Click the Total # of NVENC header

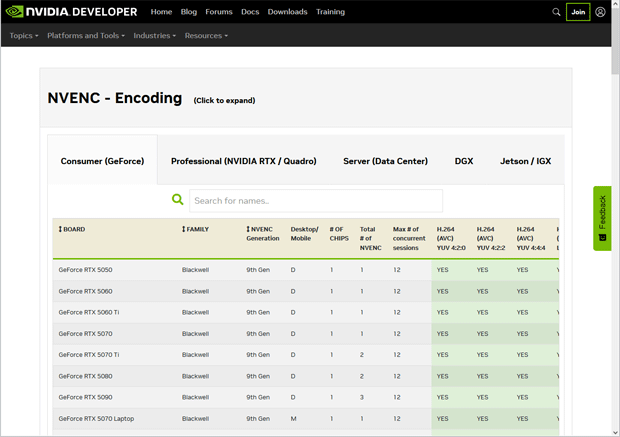click(370, 238)
